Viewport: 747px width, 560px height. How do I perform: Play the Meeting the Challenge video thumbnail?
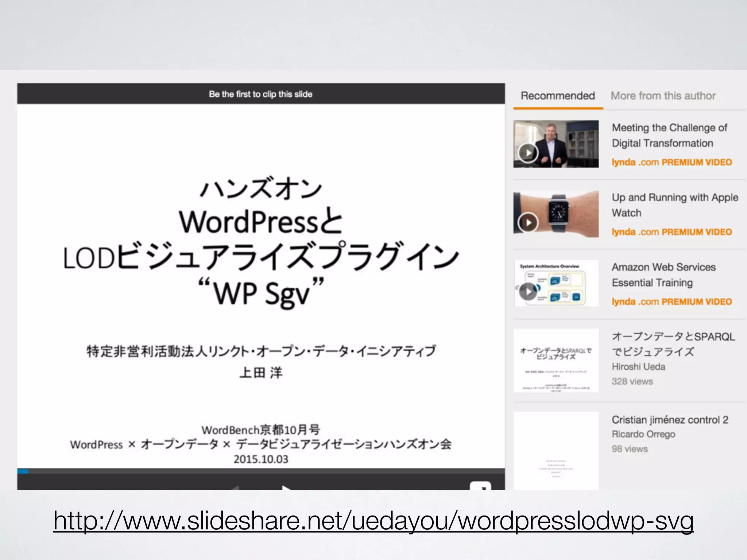coord(556,144)
